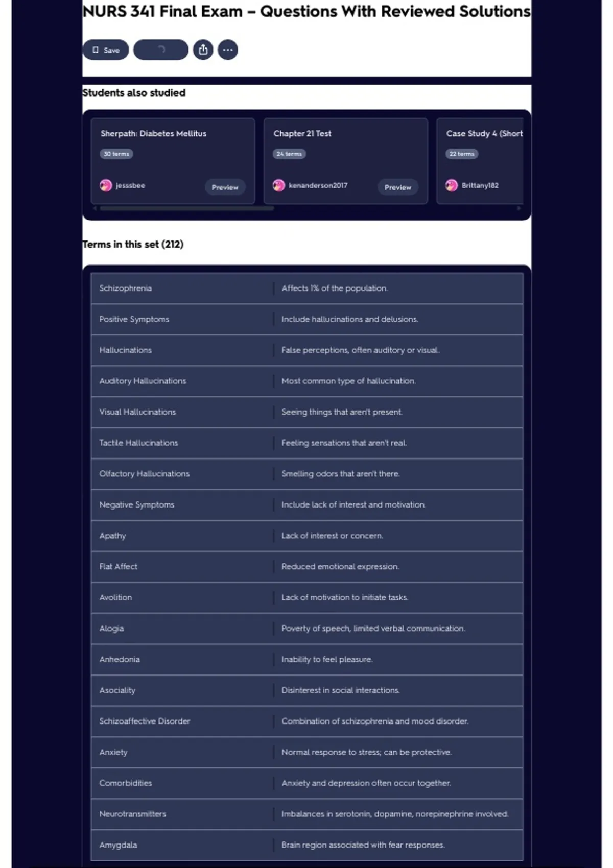Preview the Sherpath: Diabetes Mellitus set
This screenshot has height=868, width=613.
pos(225,187)
